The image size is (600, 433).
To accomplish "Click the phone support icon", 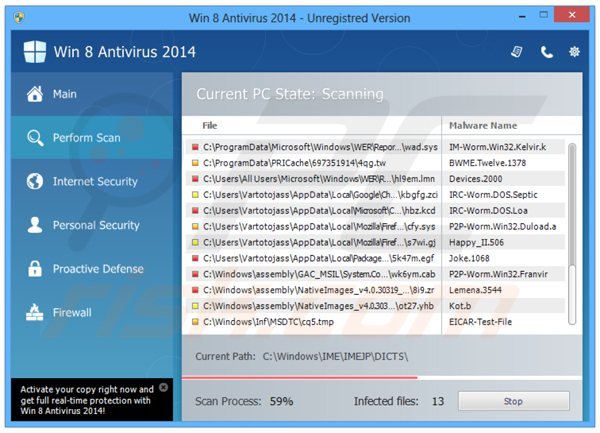I will coord(546,52).
